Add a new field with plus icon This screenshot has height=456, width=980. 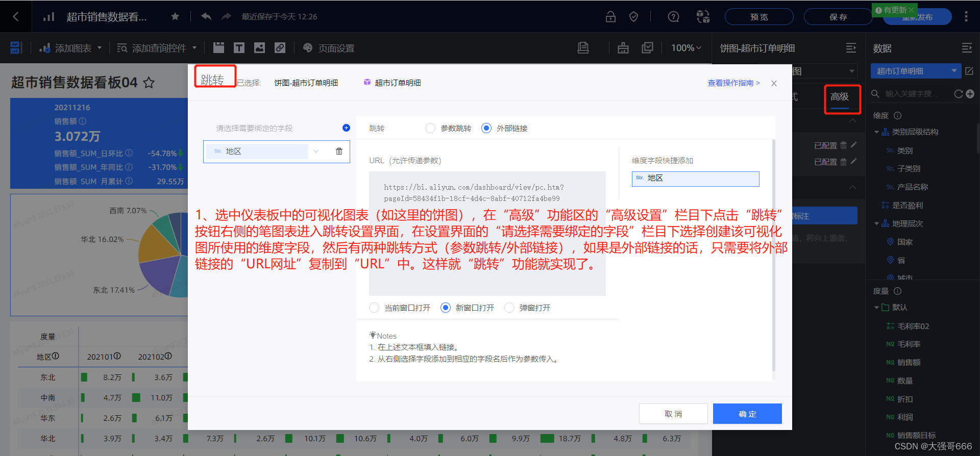coord(970,94)
